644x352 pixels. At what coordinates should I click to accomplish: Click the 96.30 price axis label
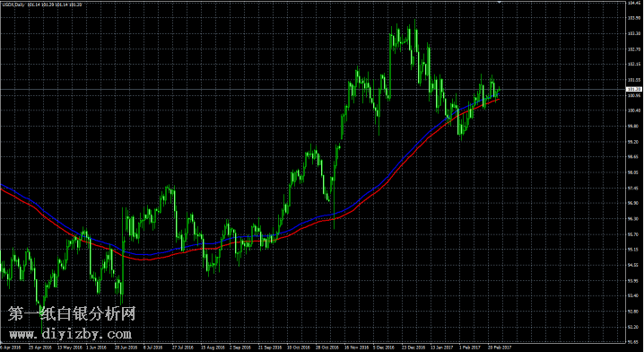click(x=634, y=219)
